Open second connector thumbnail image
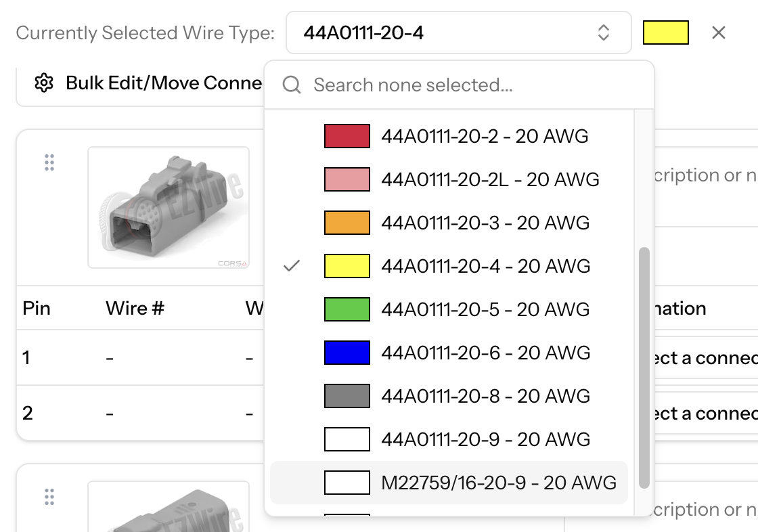This screenshot has height=532, width=758. [x=169, y=506]
